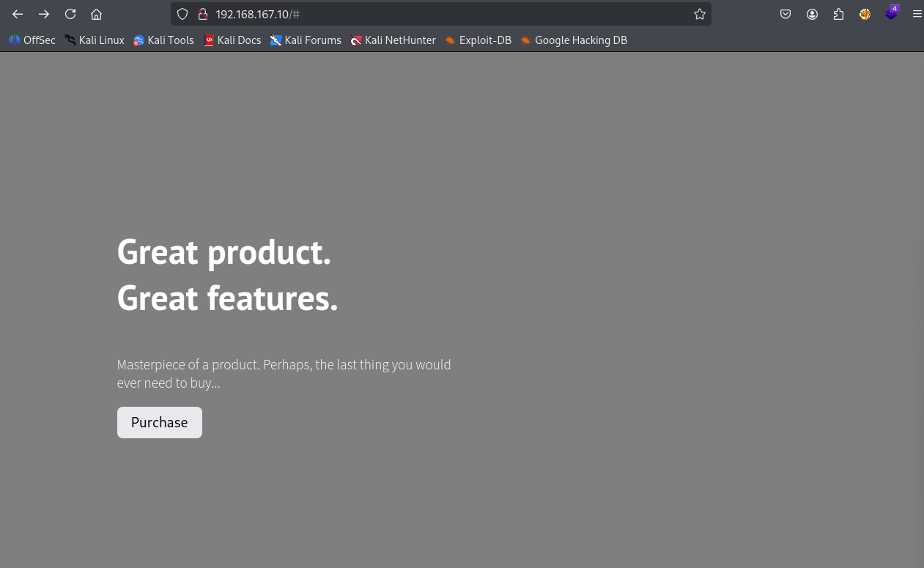
Task: Open the Extensions puzzle-piece icon
Action: pos(838,14)
